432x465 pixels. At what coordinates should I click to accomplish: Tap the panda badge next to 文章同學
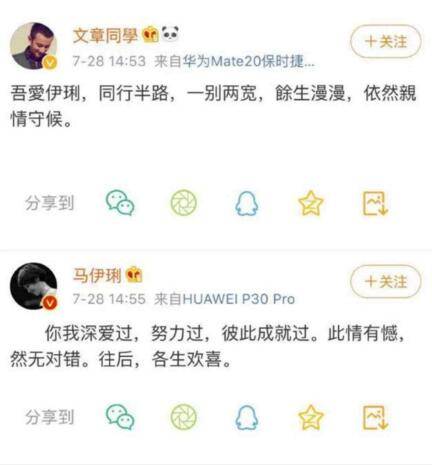pos(170,34)
